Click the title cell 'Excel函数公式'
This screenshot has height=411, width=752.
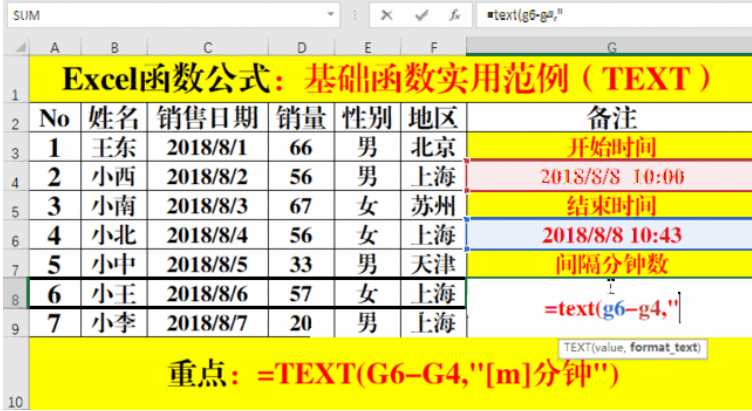tap(391, 79)
